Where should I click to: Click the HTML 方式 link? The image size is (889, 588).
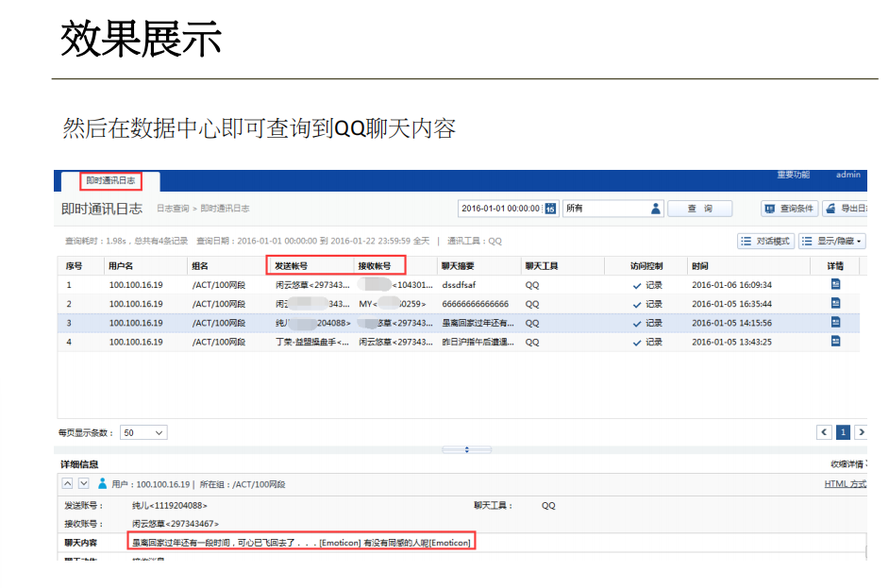point(846,483)
